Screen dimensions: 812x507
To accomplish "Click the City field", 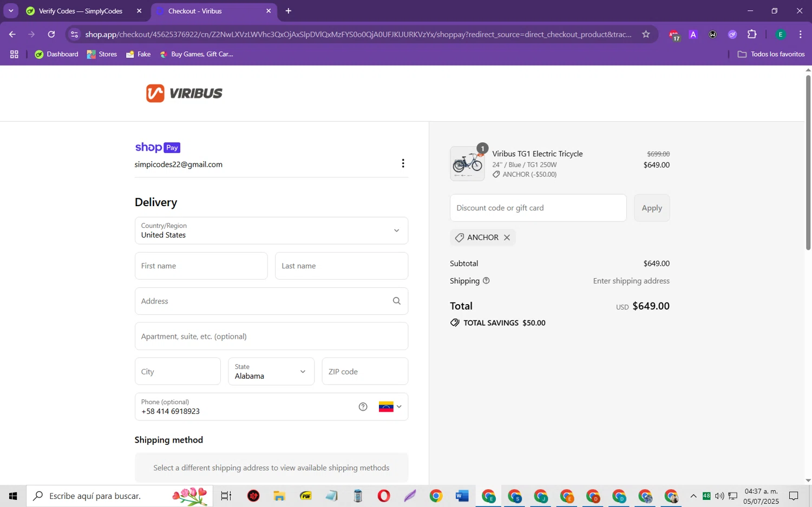I will (178, 371).
